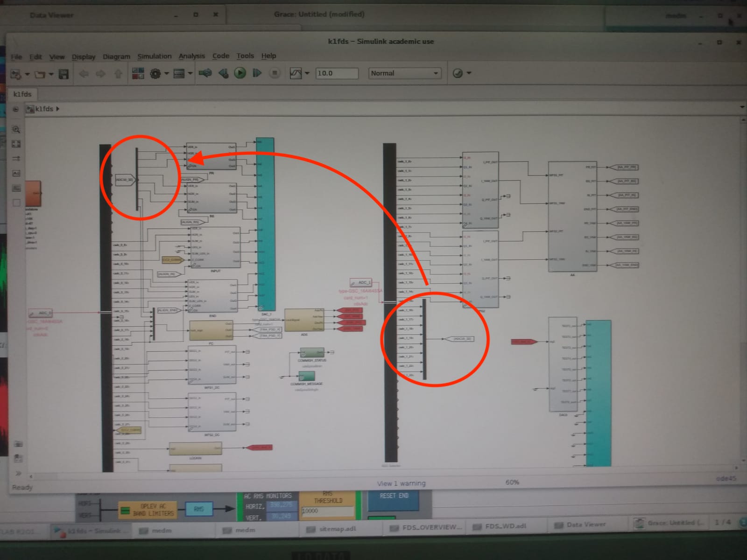Open the Code menu
This screenshot has height=560, width=747.
tap(221, 56)
